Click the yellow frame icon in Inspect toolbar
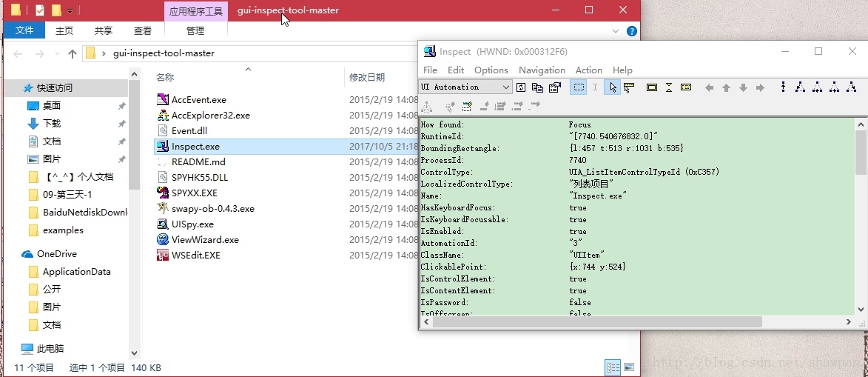The image size is (868, 377). click(651, 87)
